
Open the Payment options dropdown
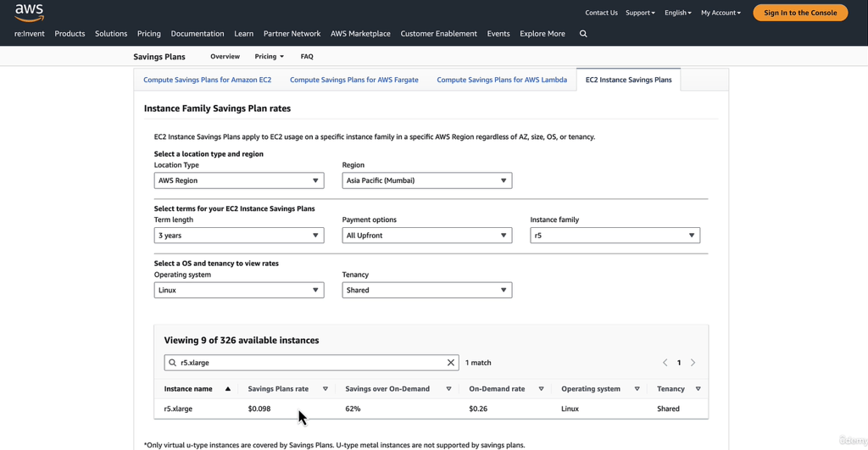pyautogui.click(x=427, y=236)
